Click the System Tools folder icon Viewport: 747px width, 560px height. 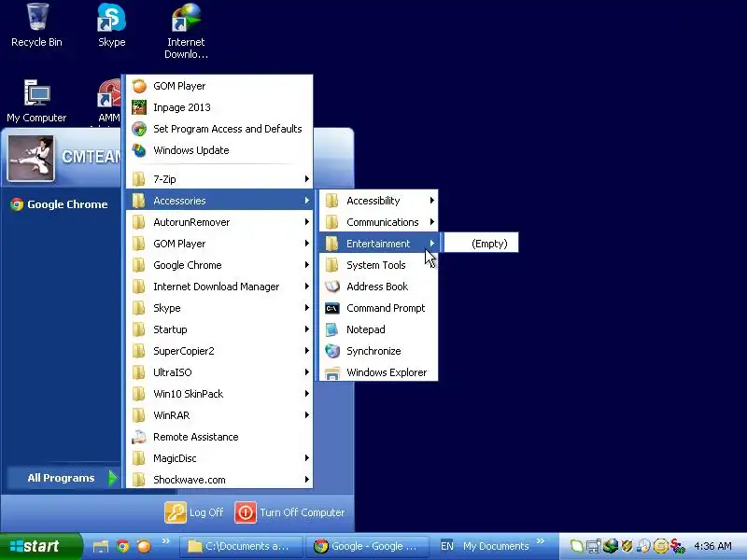[x=332, y=265]
